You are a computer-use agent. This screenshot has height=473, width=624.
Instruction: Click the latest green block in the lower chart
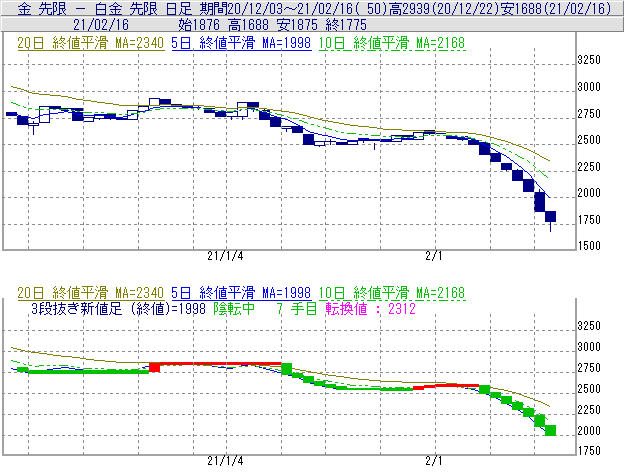550,431
